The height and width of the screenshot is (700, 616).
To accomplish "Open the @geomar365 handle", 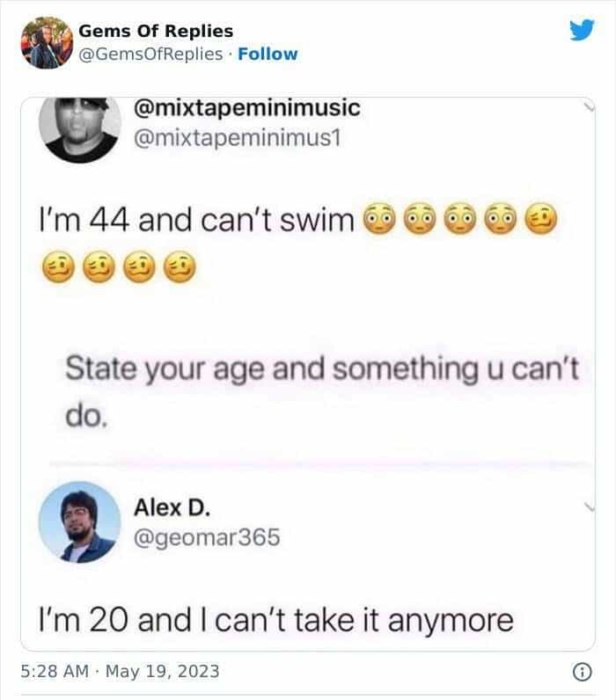I will tap(206, 536).
